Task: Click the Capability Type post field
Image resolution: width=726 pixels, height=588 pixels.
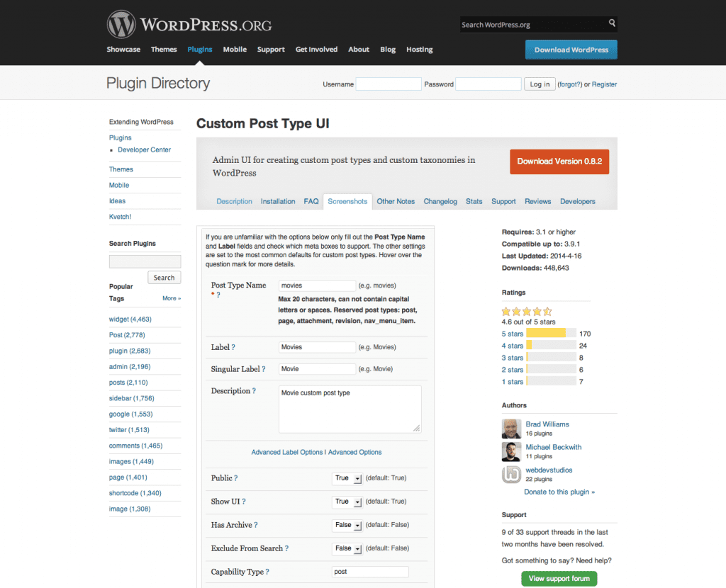Action: click(370, 572)
